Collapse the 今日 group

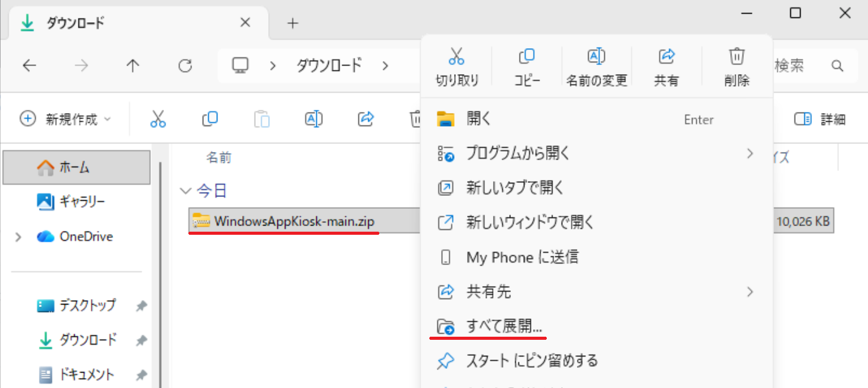[x=185, y=191]
